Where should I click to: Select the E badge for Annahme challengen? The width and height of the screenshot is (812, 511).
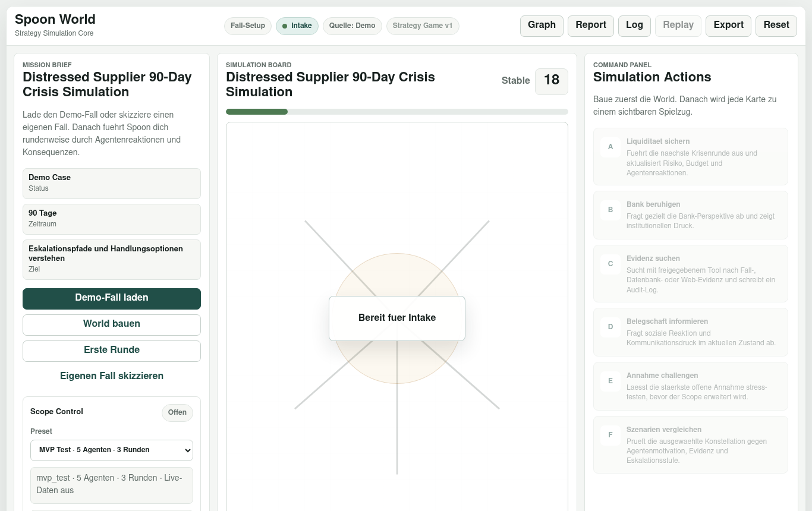pyautogui.click(x=610, y=381)
